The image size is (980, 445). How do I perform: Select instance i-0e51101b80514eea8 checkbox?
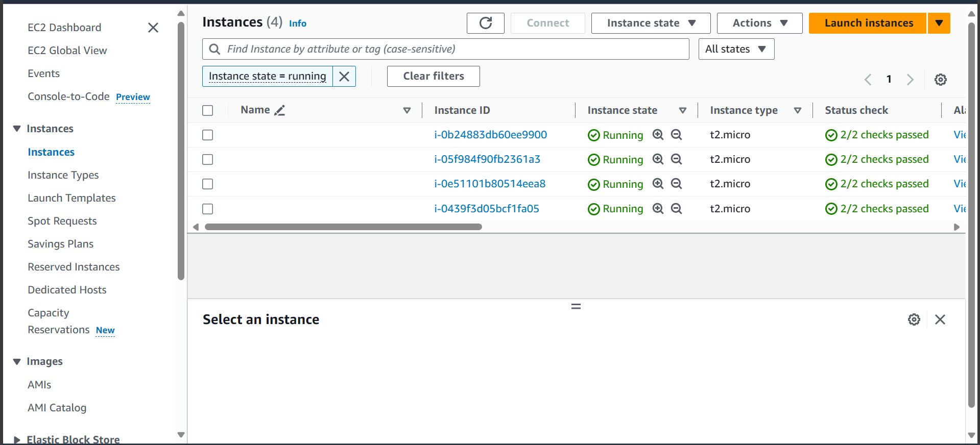207,184
